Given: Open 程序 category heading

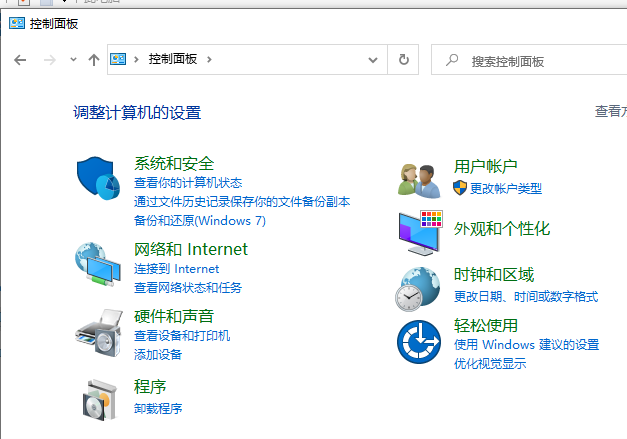Looking at the screenshot, I should (150, 387).
